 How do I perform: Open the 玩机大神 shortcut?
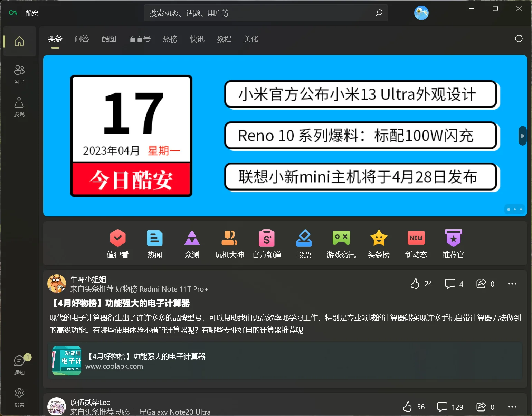pyautogui.click(x=229, y=244)
